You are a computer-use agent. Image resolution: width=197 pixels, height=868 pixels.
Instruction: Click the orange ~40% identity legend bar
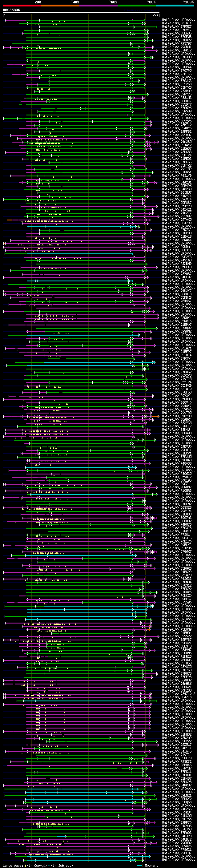tap(60, 6)
